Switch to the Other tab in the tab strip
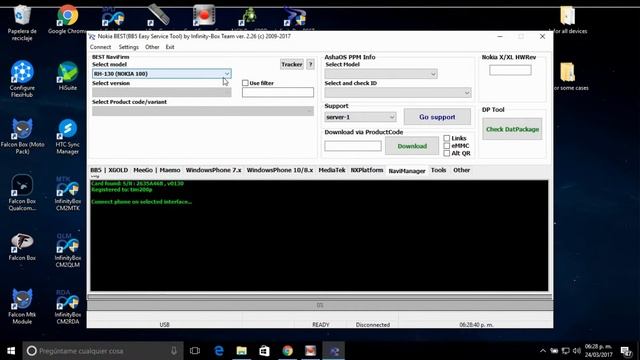The image size is (640, 360). 461,170
